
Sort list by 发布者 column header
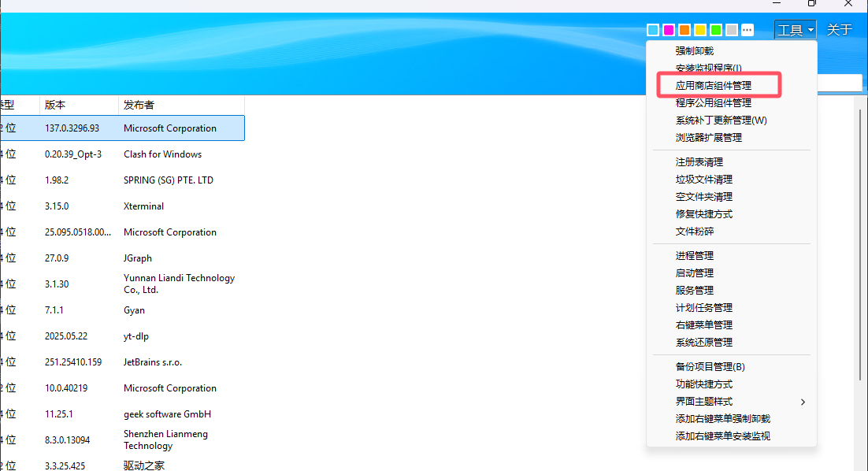coord(182,106)
